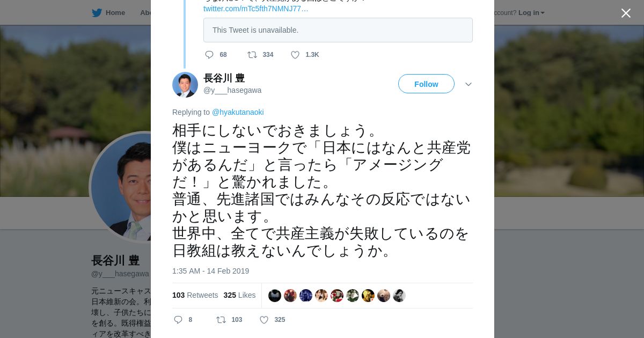Click the last liker avatar thumbnail

pos(399,296)
